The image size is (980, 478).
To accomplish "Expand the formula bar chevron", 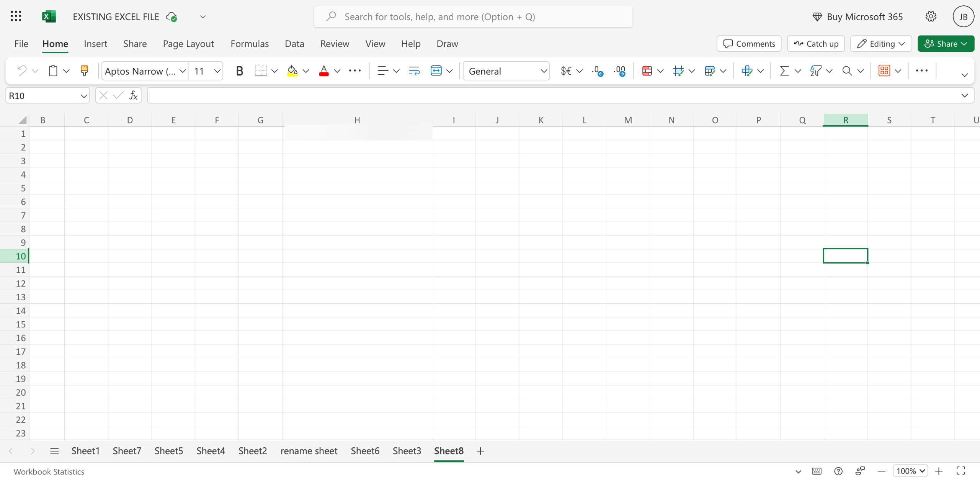I will tap(964, 95).
